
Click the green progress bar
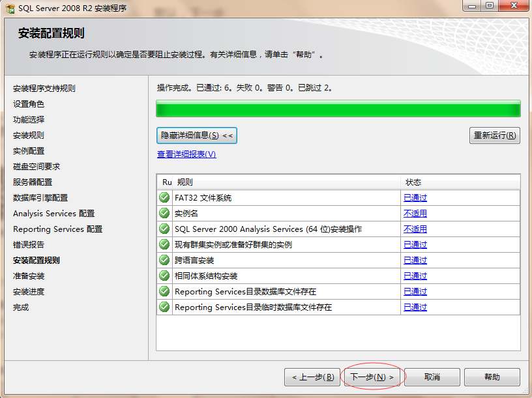pos(338,109)
